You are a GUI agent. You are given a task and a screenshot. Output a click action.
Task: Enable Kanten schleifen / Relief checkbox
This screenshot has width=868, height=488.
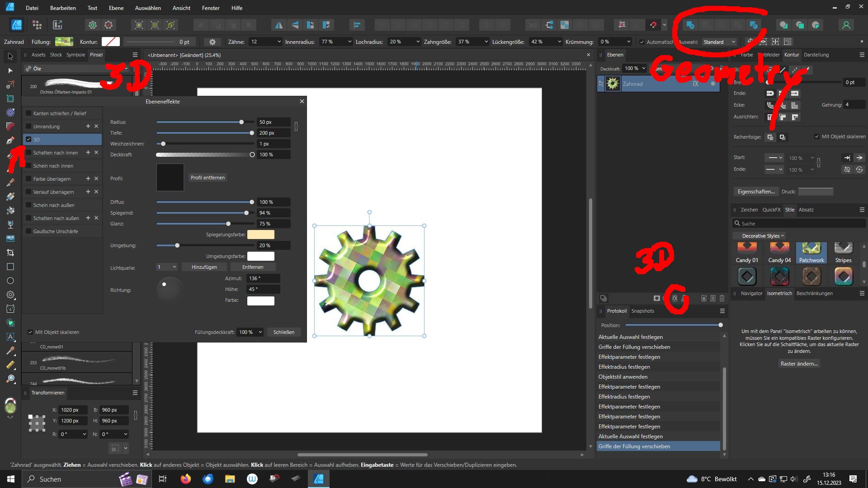28,113
